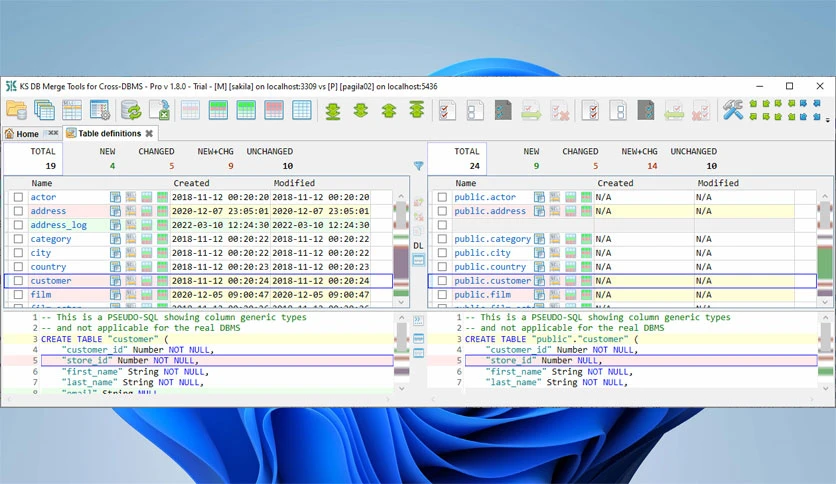Select right NEW+CHG 14 summary tab
836x484 pixels.
(639, 158)
